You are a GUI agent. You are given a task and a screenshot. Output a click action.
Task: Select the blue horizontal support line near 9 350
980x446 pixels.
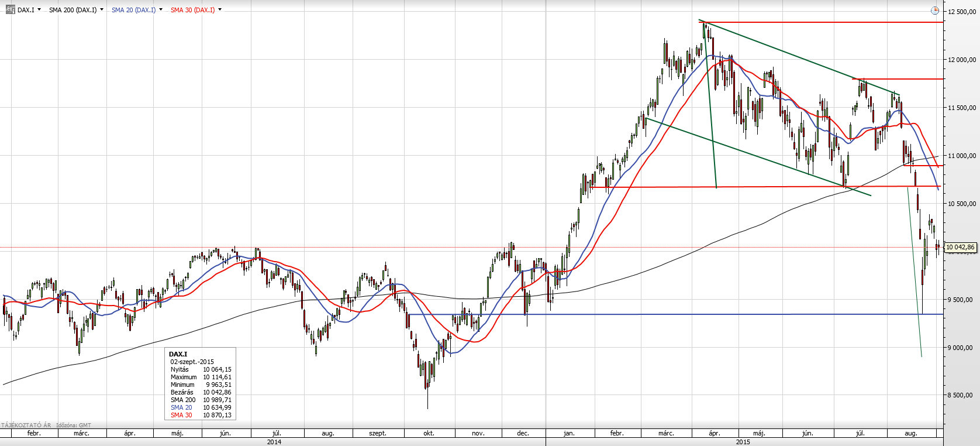click(x=676, y=314)
